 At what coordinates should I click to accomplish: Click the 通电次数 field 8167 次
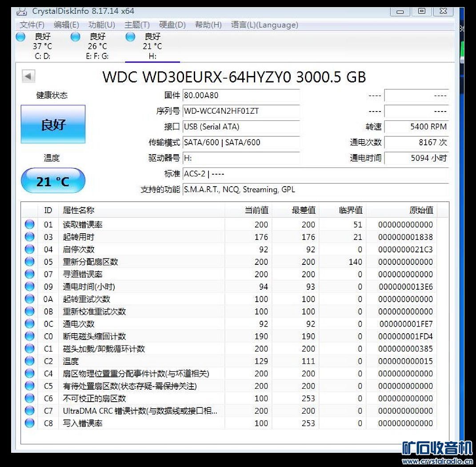pyautogui.click(x=416, y=142)
